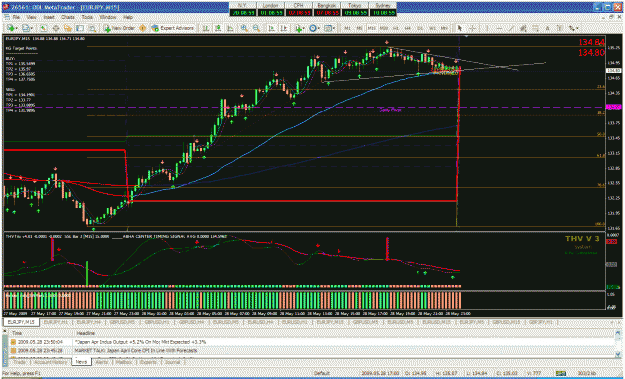Switch to the Alerts terminal tab
This screenshot has width=625, height=379.
tap(102, 362)
